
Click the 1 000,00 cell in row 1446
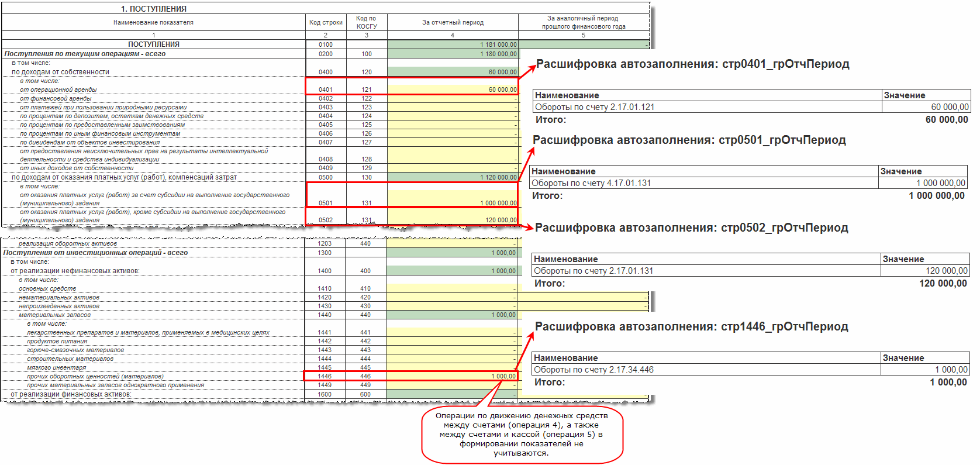pos(451,376)
